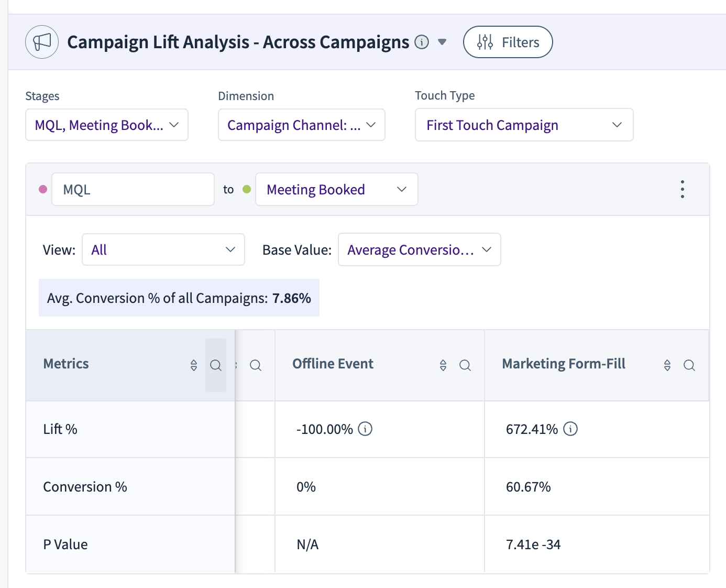The width and height of the screenshot is (726, 588).
Task: Sort the Metrics column
Action: pos(194,365)
